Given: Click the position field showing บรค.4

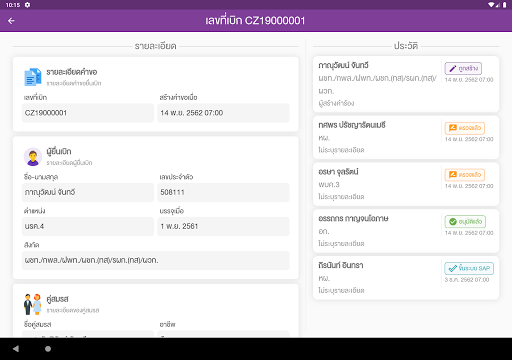Looking at the screenshot, I should 88,226.
